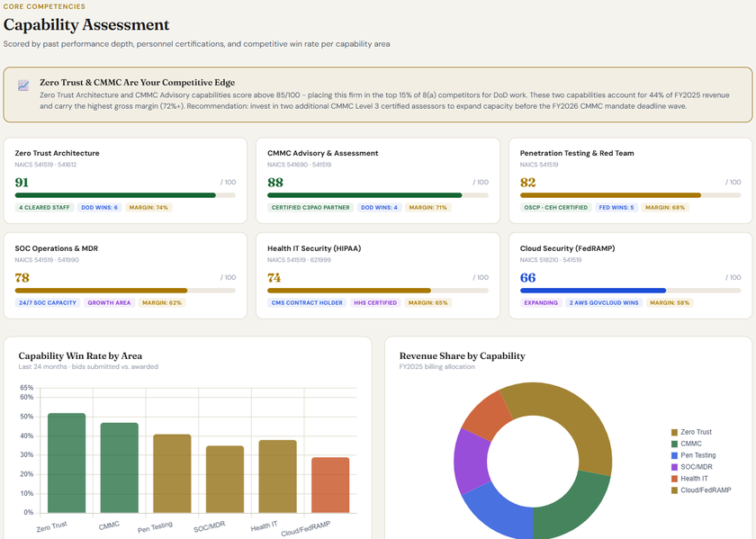Click the 'HHS CERTIFIED' tag
The image size is (756, 539).
[x=375, y=302]
